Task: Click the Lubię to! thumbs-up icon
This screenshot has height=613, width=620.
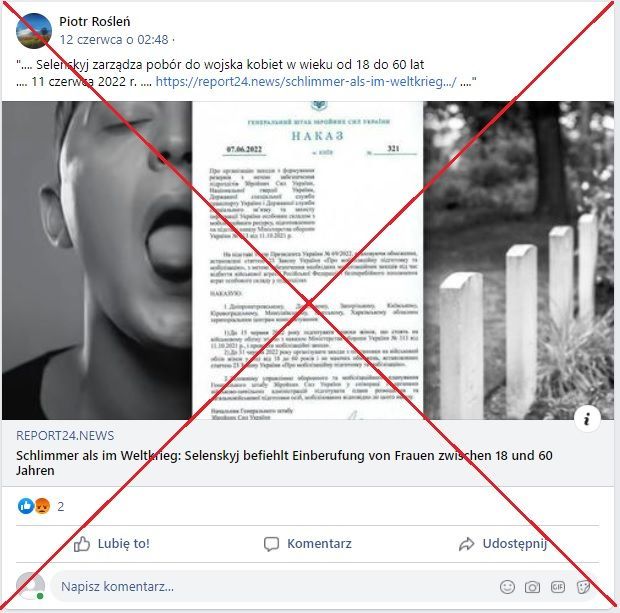Action: (x=82, y=544)
